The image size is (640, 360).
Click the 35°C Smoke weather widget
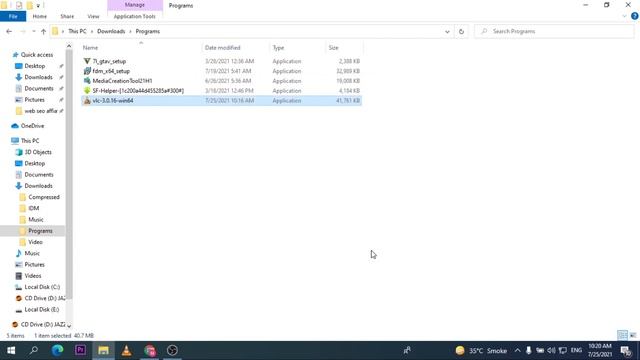click(481, 351)
